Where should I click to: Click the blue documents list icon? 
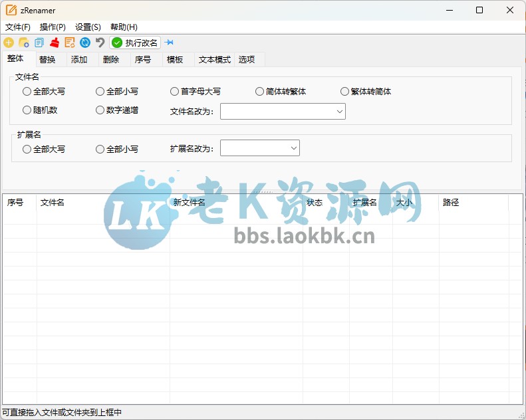coord(39,43)
